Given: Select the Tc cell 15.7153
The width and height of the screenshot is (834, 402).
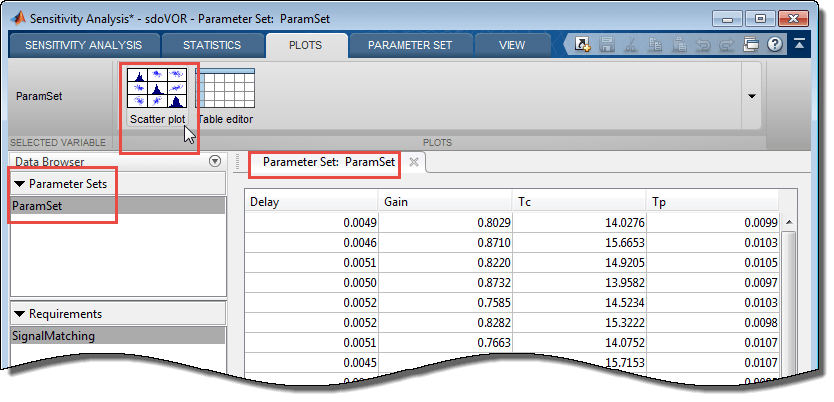Looking at the screenshot, I should click(x=579, y=363).
